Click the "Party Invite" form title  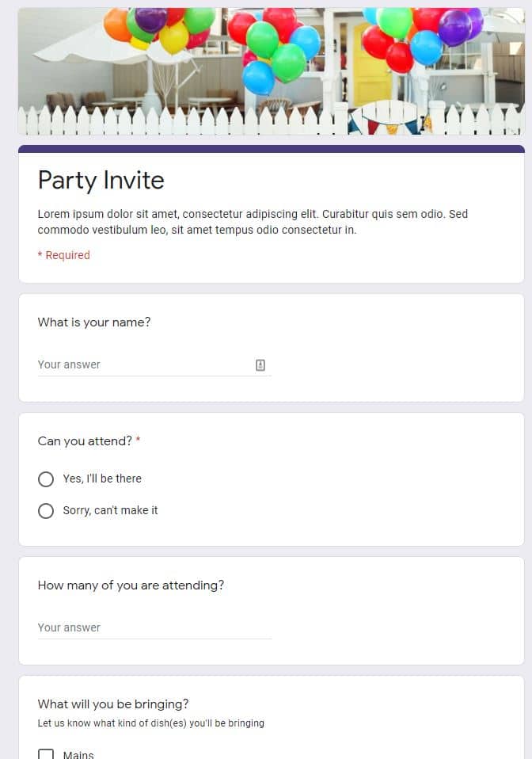(101, 181)
